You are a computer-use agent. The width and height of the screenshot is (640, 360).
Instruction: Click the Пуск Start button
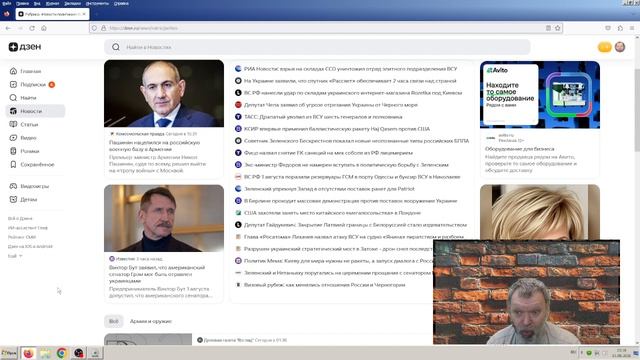pyautogui.click(x=9, y=353)
